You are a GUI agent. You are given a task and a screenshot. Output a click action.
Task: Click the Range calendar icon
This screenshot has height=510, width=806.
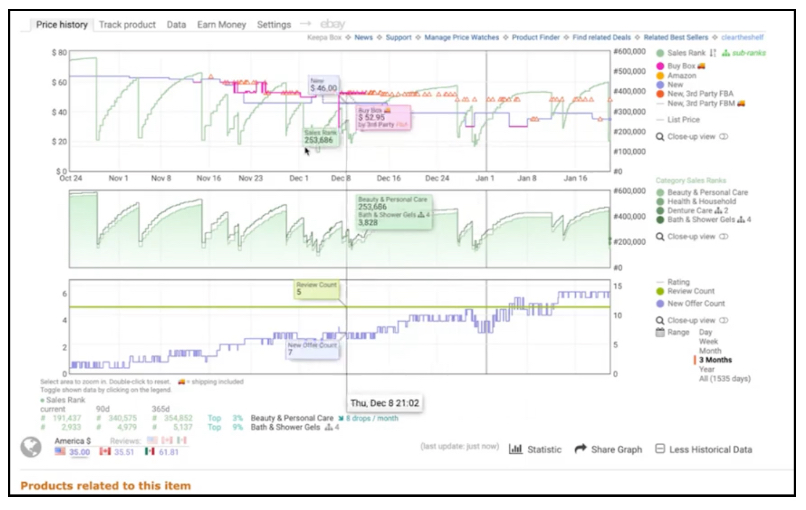661,332
